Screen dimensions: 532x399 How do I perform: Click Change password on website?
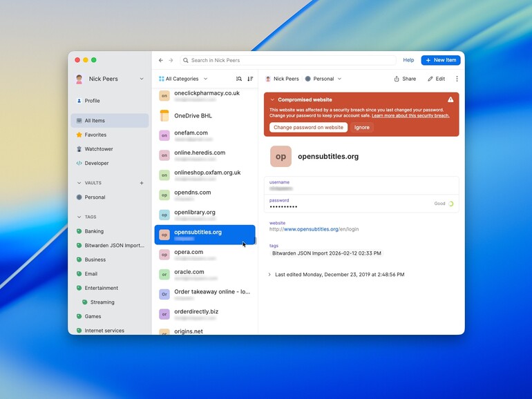click(308, 128)
